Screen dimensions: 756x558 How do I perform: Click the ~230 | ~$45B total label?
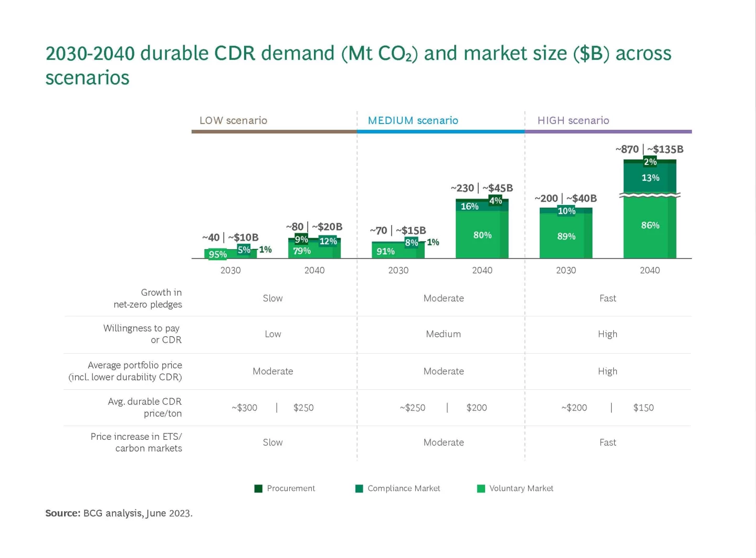click(481, 188)
